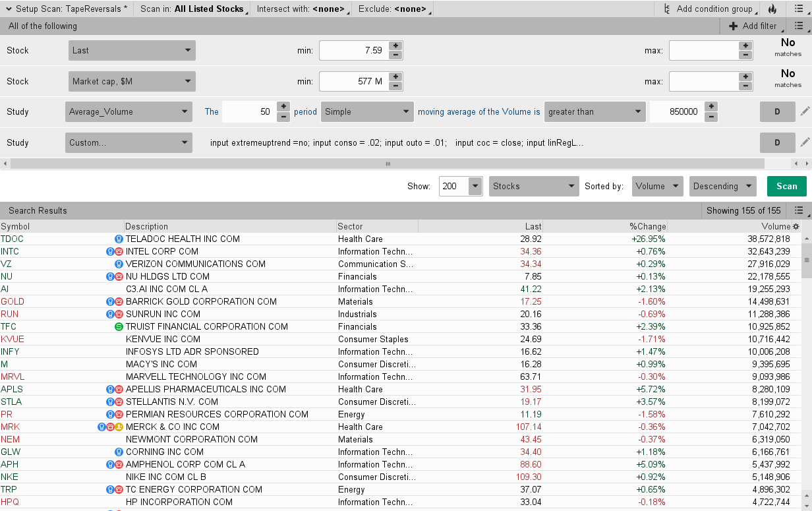Click the vertical scrollbar thumb of search results
This screenshot has height=511, width=812.
807,260
